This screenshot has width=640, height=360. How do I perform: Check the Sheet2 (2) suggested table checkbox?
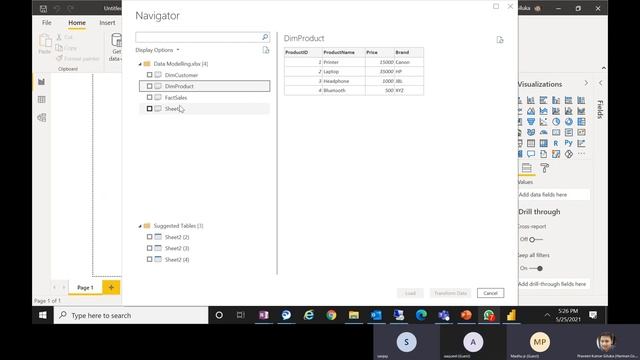(149, 237)
